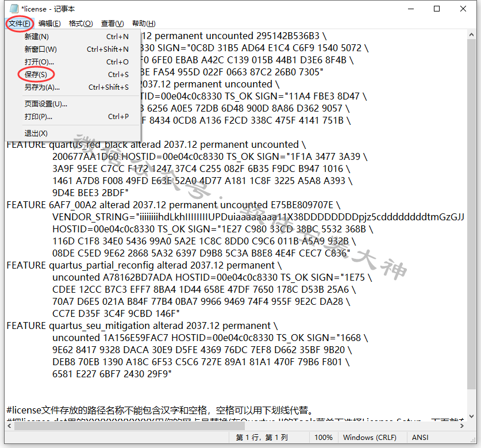Screen dimensions: 481x448
Task: Maximize the license Notepad window
Action: coord(437,9)
